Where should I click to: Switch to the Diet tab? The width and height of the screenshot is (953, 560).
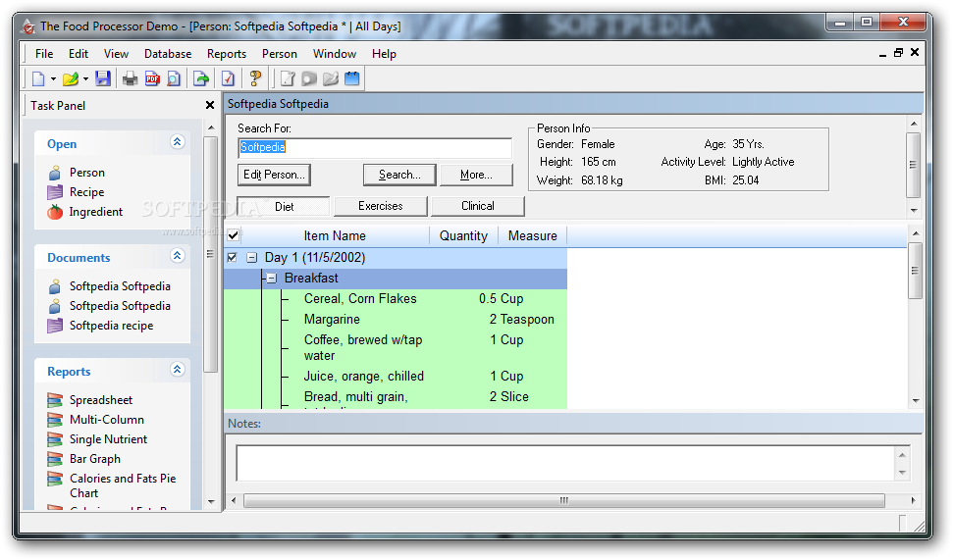(x=284, y=207)
